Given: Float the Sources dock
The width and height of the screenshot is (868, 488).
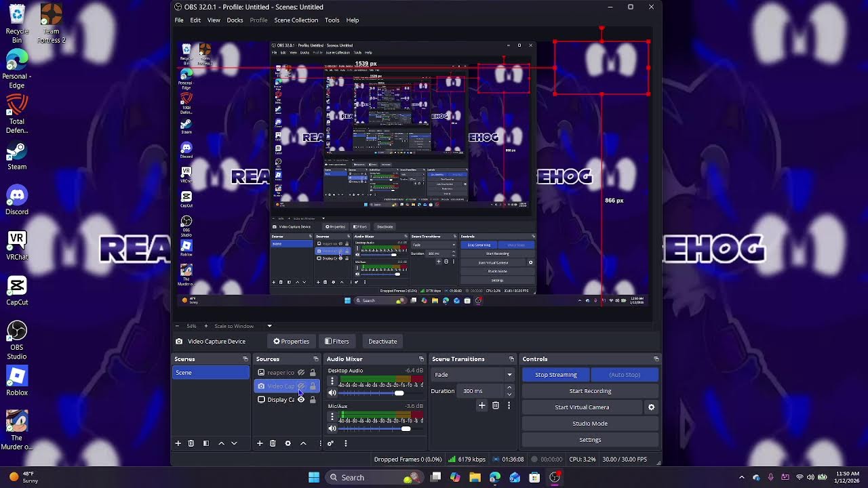Looking at the screenshot, I should pyautogui.click(x=316, y=359).
